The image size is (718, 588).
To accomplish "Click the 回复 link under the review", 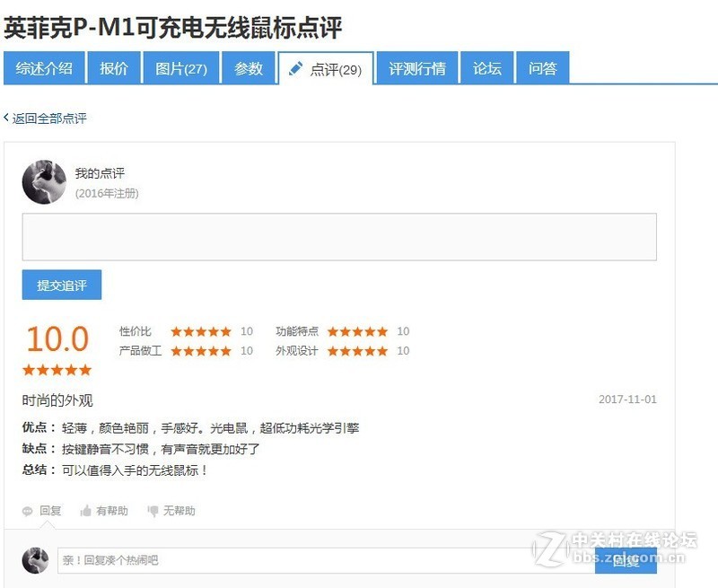I will click(50, 511).
